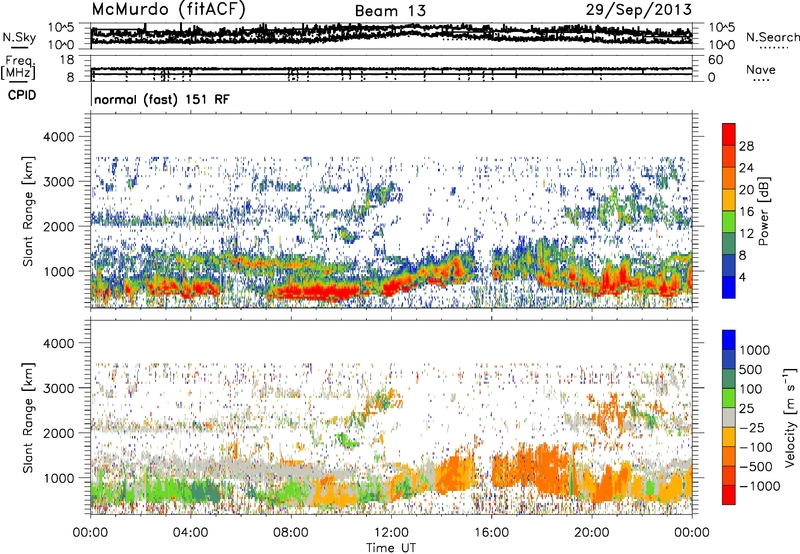The height and width of the screenshot is (554, 800).
Task: Click the blue top segment of the Velocity colorbar
Action: click(x=729, y=340)
